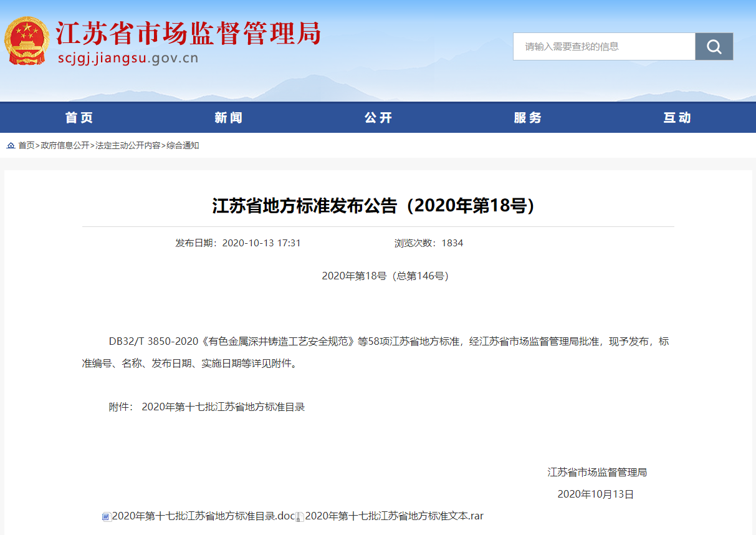Viewport: 756px width, 535px height.
Task: Select 公开 in the navigation bar
Action: click(378, 118)
